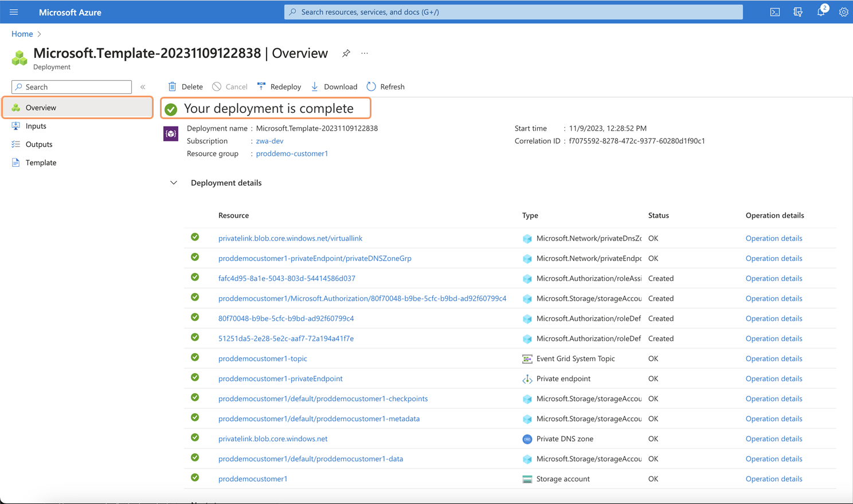This screenshot has height=504, width=853.
Task: Open Operation details for privatelink virtuallink row
Action: pos(774,238)
